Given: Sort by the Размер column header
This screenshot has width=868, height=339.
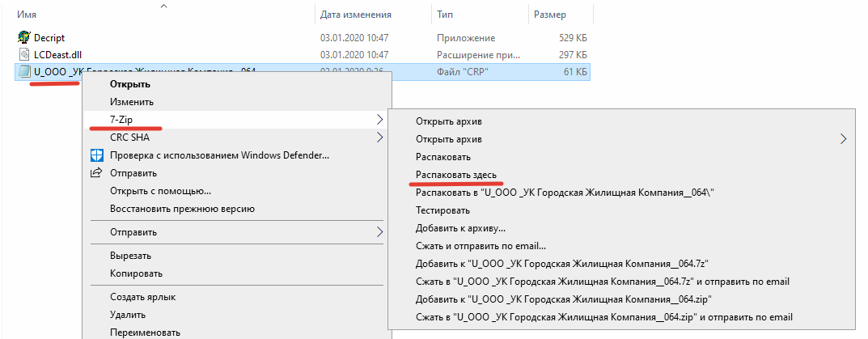Looking at the screenshot, I should 550,15.
